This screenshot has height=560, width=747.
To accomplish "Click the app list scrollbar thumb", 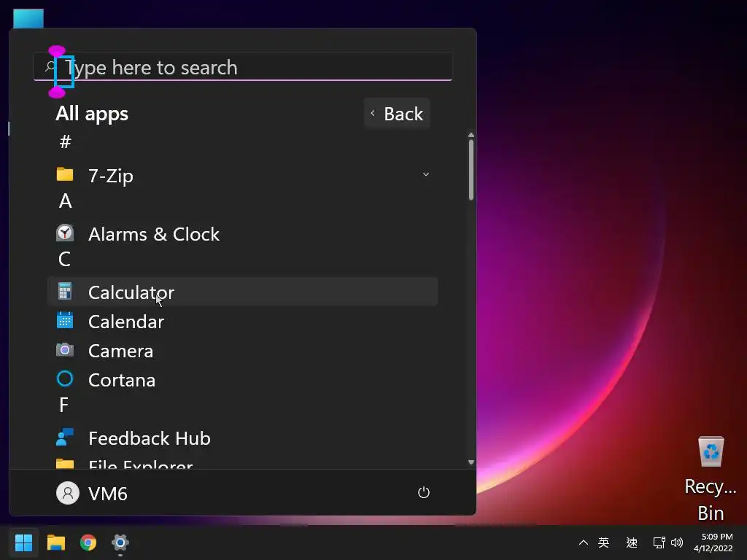I will [471, 169].
